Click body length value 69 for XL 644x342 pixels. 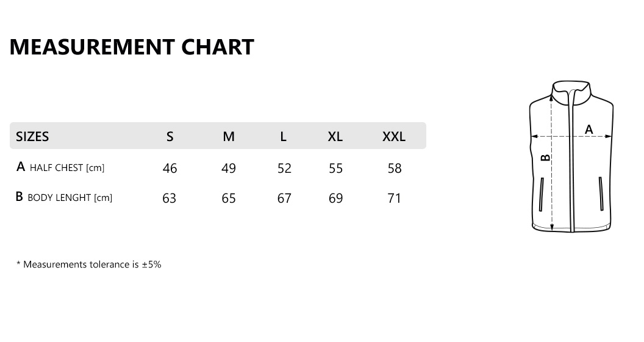pyautogui.click(x=335, y=198)
